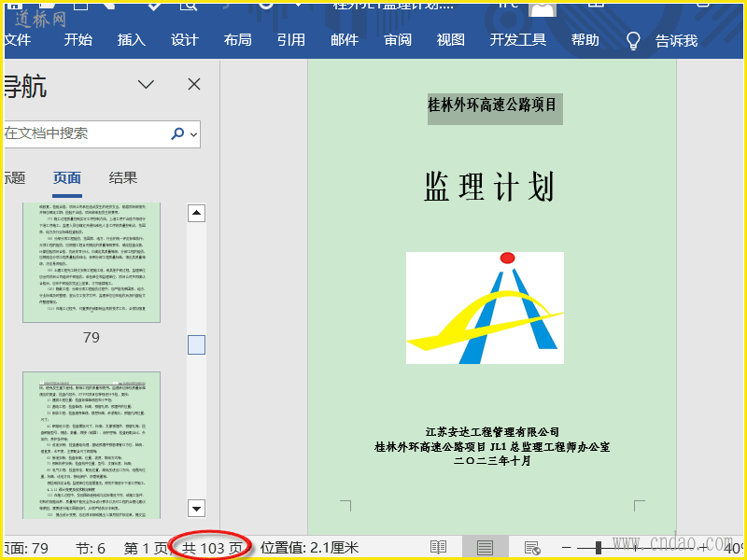Screen dimensions: 747x560
Task: Open navigation pane options chevron
Action: pyautogui.click(x=146, y=85)
